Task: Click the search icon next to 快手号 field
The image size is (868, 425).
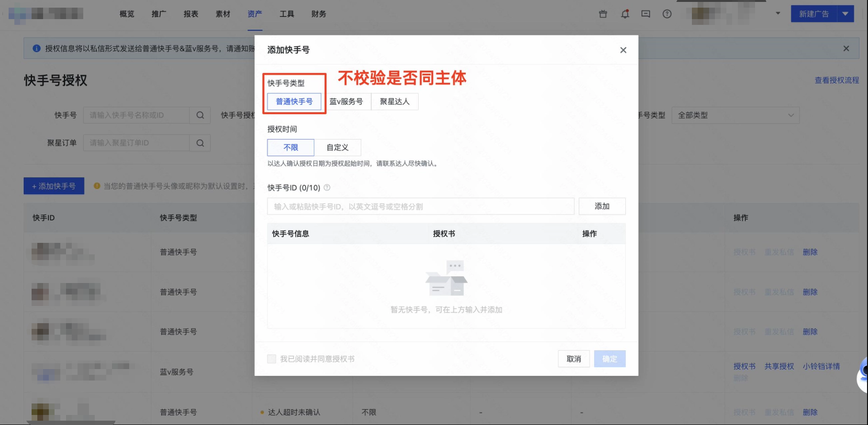Action: tap(200, 115)
